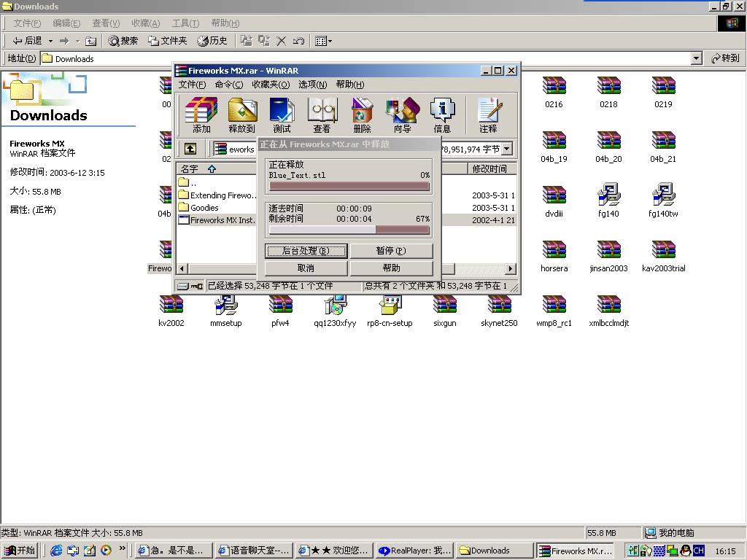Click Explorer Search (搜索) toolbar button
This screenshot has width=747, height=560.
coord(123,41)
